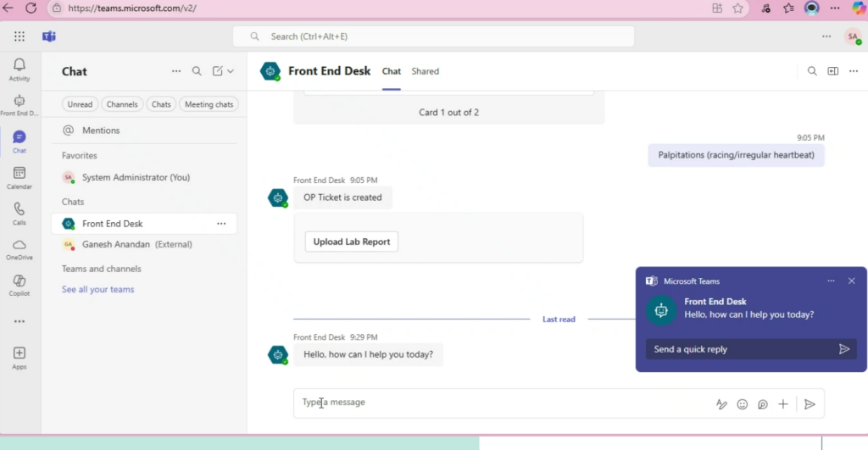Filter chats by Unread
The image size is (868, 450).
click(80, 104)
